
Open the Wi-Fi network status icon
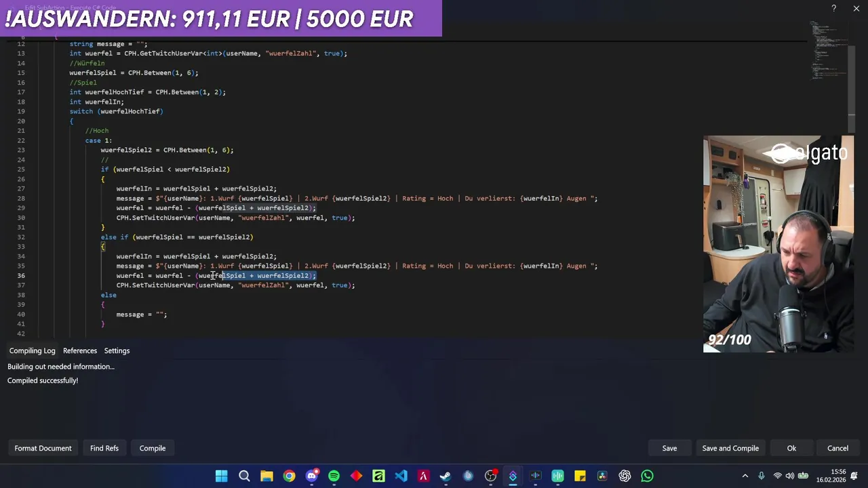pos(777,476)
